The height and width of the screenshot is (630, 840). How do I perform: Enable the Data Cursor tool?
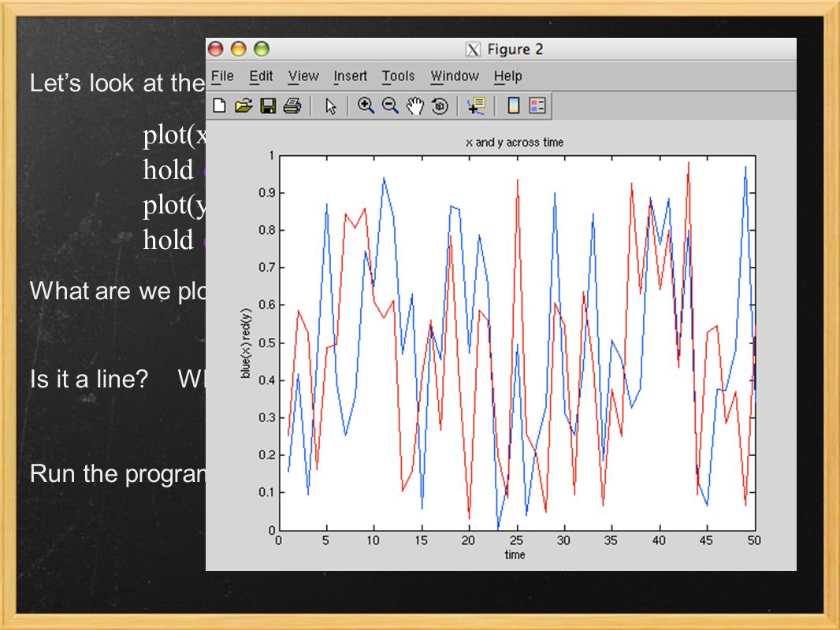tap(476, 106)
